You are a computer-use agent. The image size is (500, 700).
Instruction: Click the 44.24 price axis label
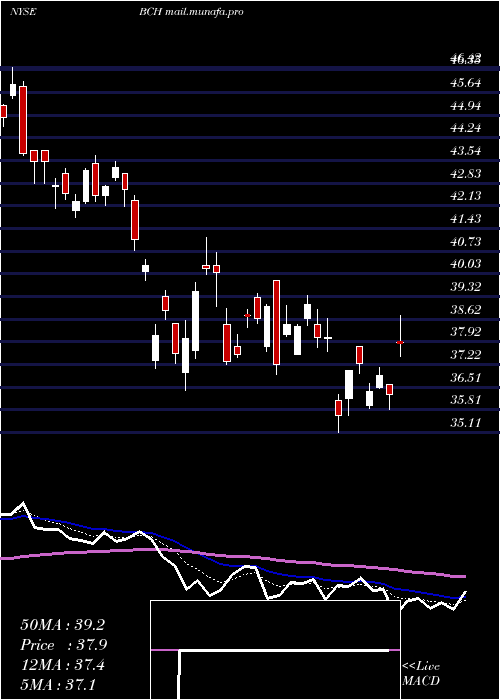click(466, 128)
